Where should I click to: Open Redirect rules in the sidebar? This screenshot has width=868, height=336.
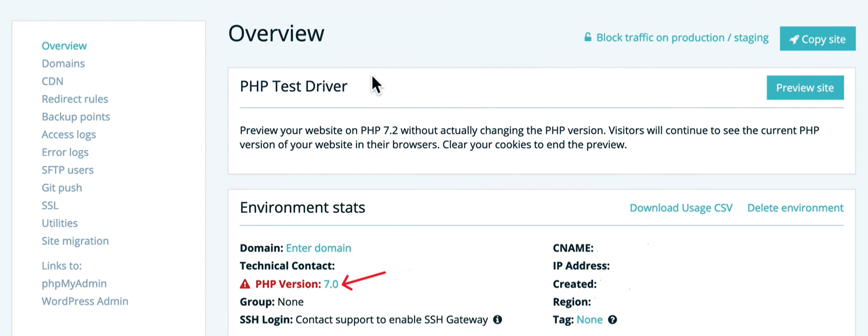tap(75, 99)
